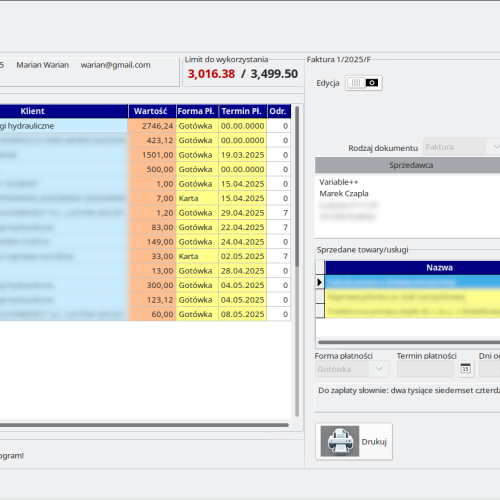
Task: Select the invoice value 83,00
Action: point(152,227)
